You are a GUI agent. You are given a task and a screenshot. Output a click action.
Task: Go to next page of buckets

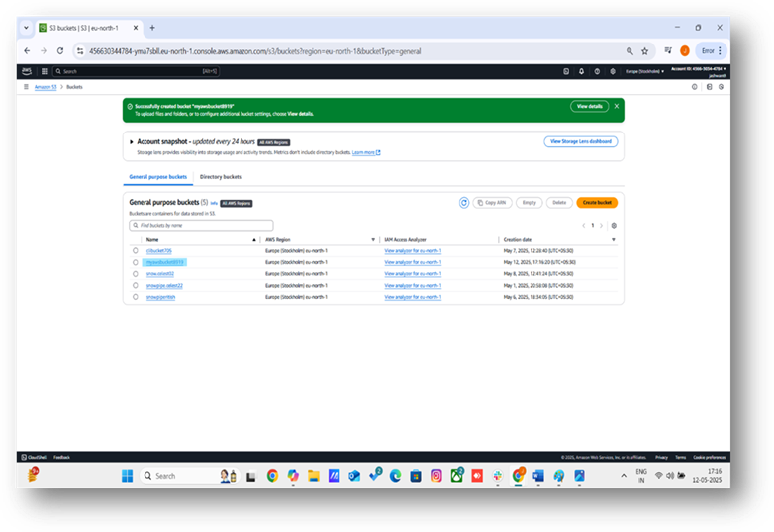click(601, 226)
